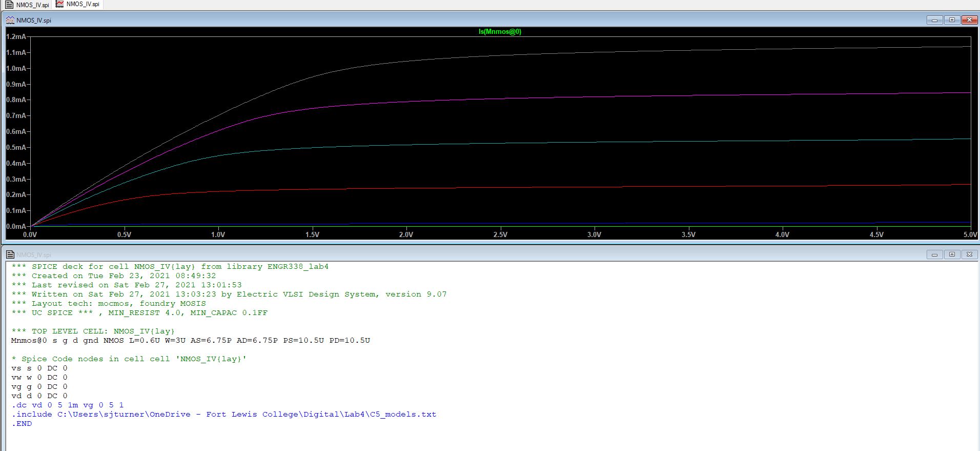The width and height of the screenshot is (980, 451).
Task: Close the netlist text window
Action: (969, 254)
